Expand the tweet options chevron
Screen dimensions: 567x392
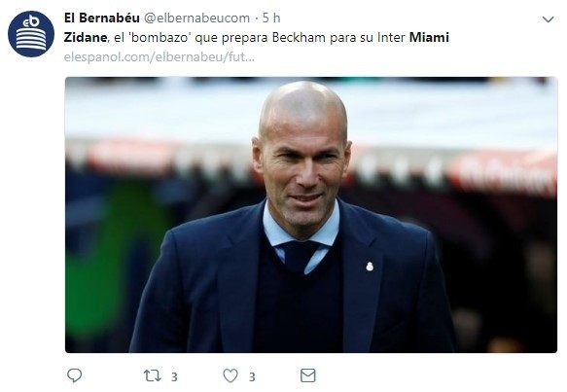click(549, 19)
